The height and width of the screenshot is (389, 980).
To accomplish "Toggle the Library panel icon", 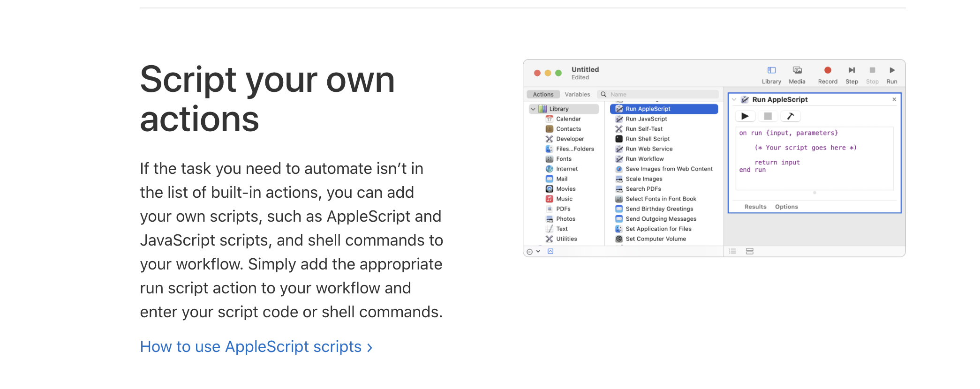I will click(771, 71).
